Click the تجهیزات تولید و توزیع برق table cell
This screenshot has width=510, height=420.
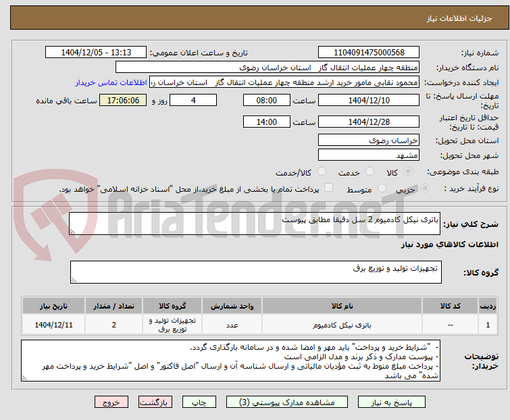pyautogui.click(x=172, y=324)
